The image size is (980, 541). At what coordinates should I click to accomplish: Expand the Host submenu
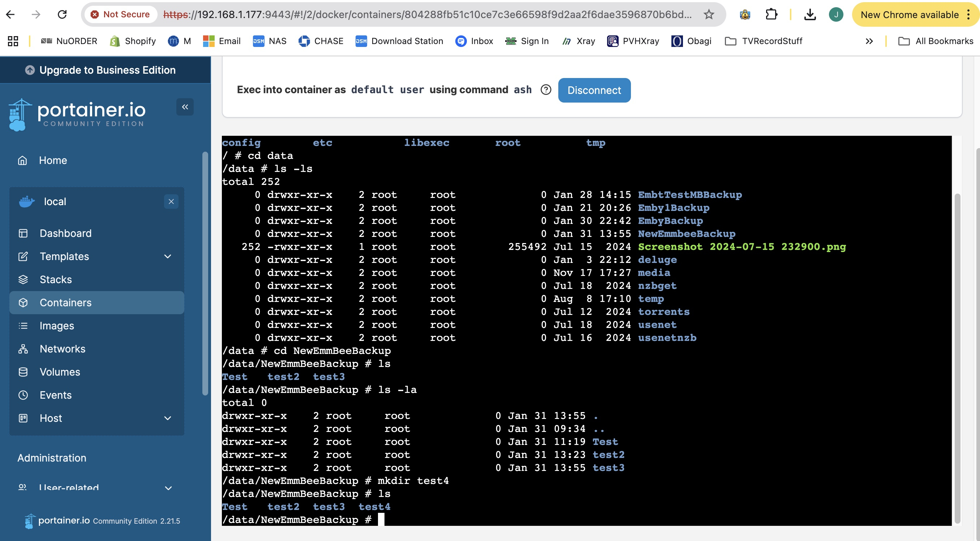click(x=167, y=418)
